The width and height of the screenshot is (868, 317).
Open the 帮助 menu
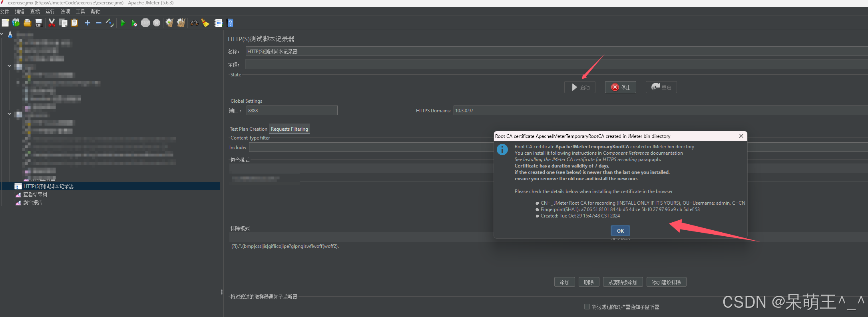(x=96, y=12)
